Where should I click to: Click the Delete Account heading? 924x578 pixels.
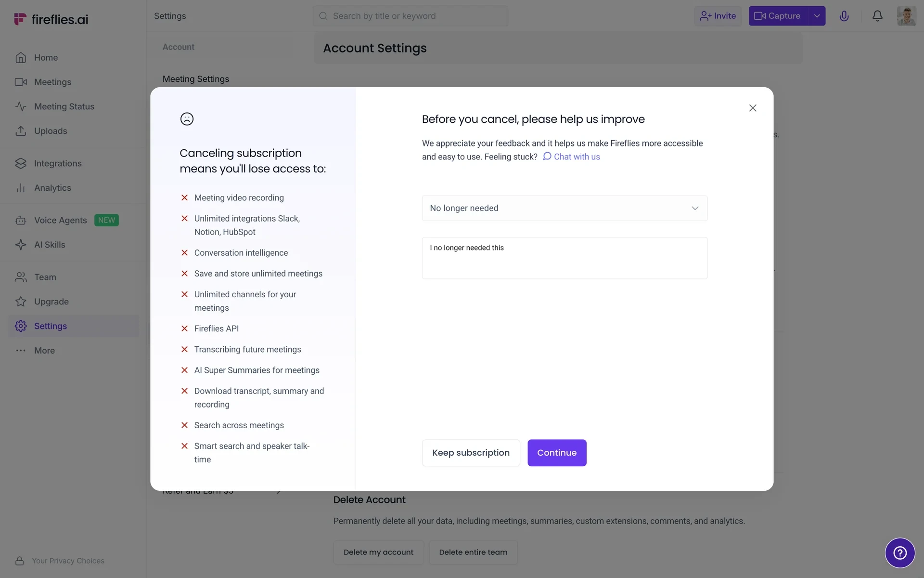pos(369,499)
